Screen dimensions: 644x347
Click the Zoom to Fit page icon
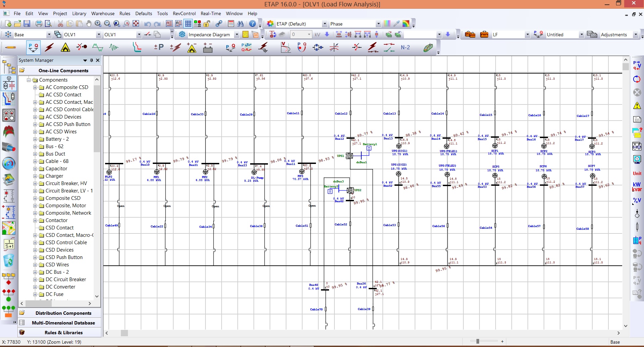click(x=136, y=24)
